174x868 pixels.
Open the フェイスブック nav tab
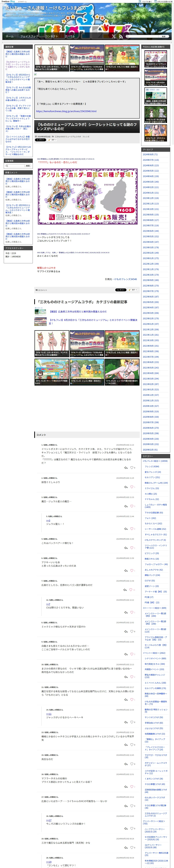click(29, 36)
